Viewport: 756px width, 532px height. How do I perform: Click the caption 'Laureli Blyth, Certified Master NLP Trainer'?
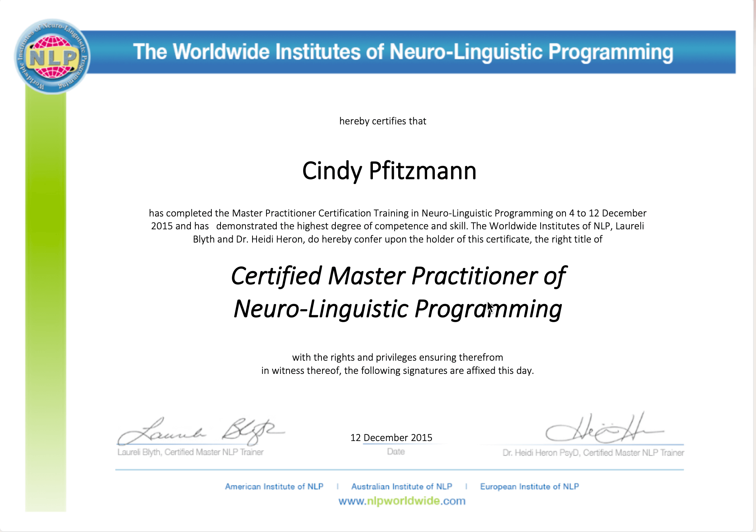(x=190, y=452)
